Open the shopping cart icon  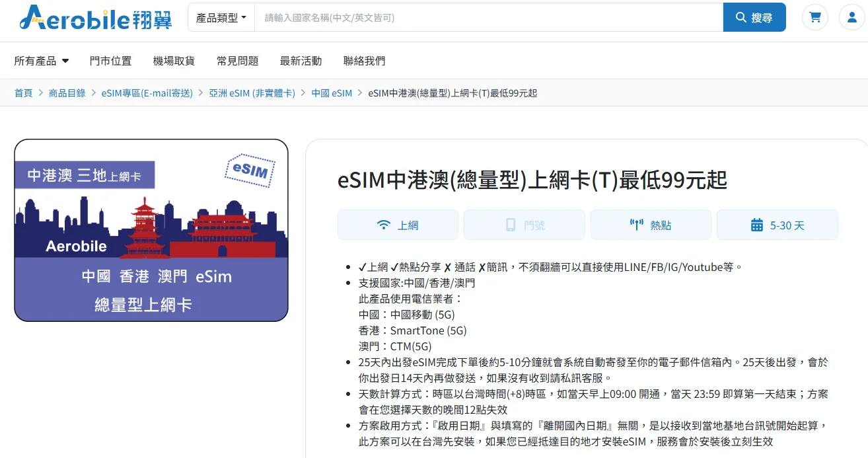pos(814,17)
